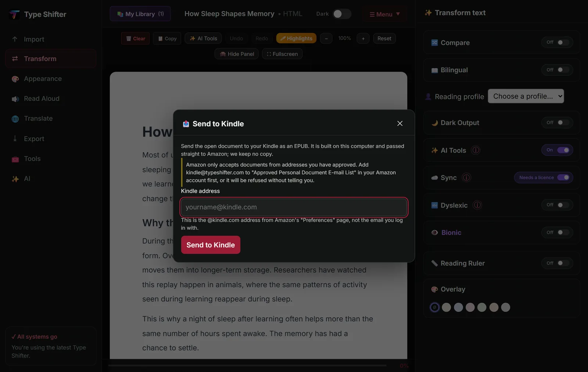Expand the Menu dropdown
588x372 pixels.
pos(384,14)
